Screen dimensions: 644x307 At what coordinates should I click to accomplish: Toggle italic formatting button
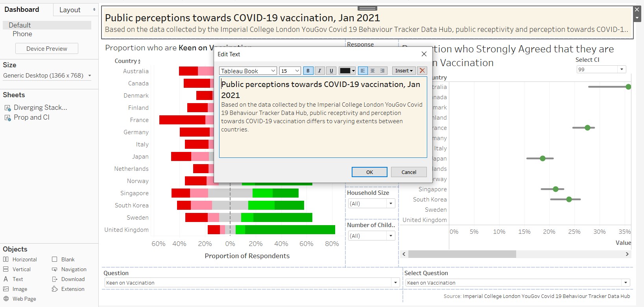pos(319,71)
